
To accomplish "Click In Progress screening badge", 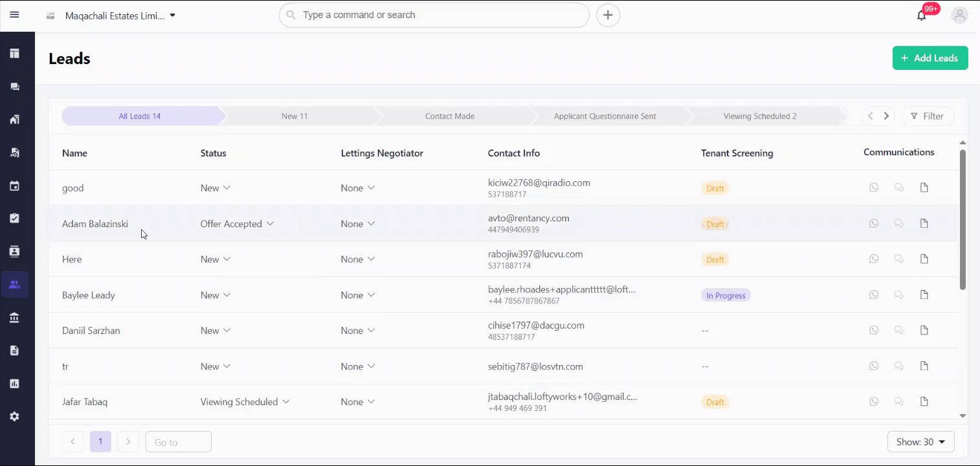I will pyautogui.click(x=726, y=296).
